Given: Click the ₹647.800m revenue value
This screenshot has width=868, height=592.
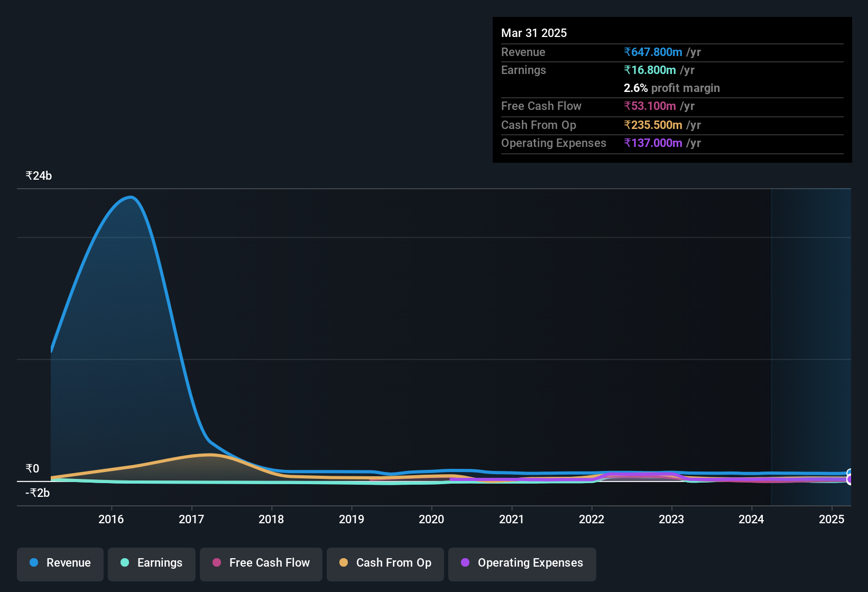Looking at the screenshot, I should (x=653, y=52).
